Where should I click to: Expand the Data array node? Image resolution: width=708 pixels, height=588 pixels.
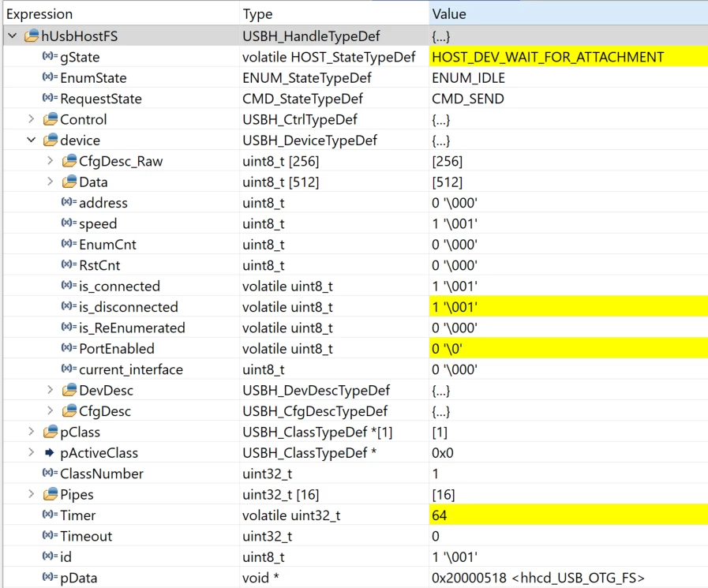[x=50, y=182]
